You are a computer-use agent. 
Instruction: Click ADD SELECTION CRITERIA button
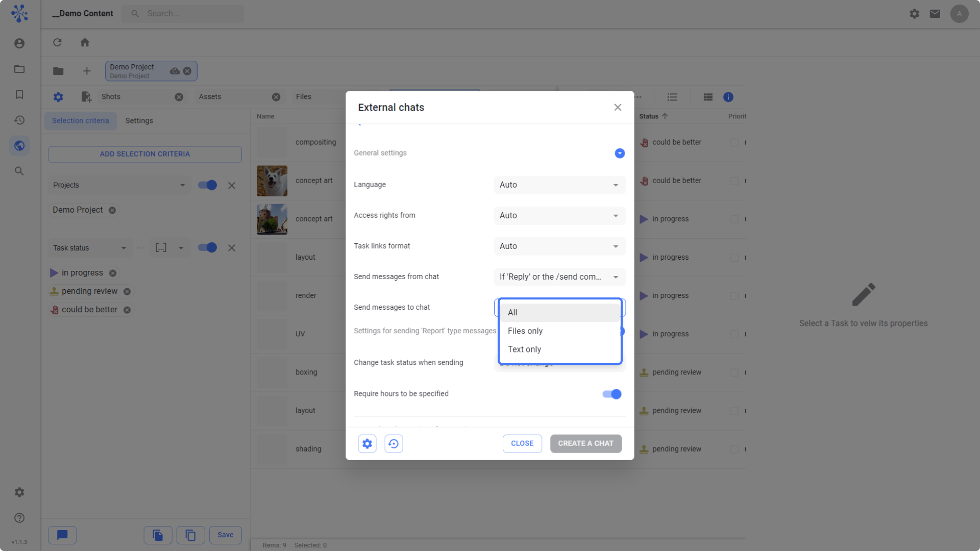[145, 154]
